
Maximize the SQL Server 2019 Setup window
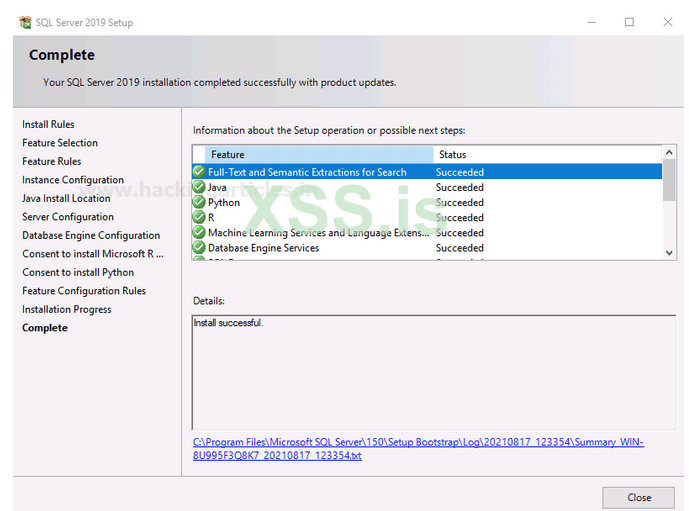coord(629,22)
